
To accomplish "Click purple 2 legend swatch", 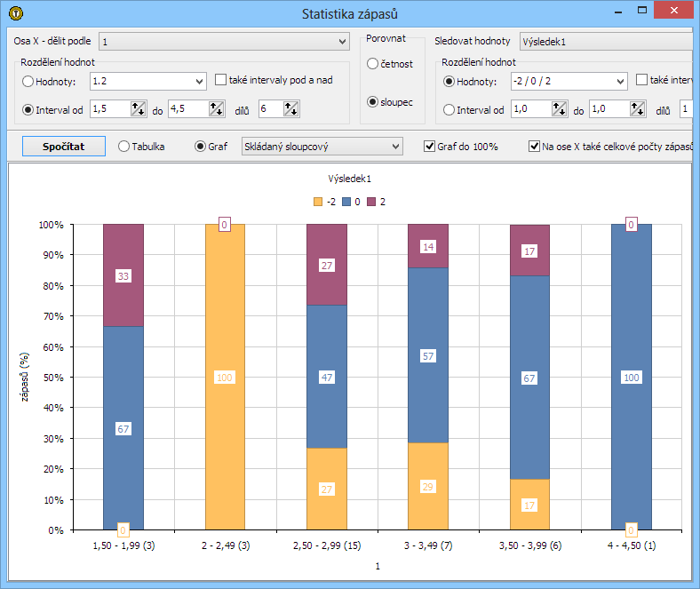I will pyautogui.click(x=371, y=202).
